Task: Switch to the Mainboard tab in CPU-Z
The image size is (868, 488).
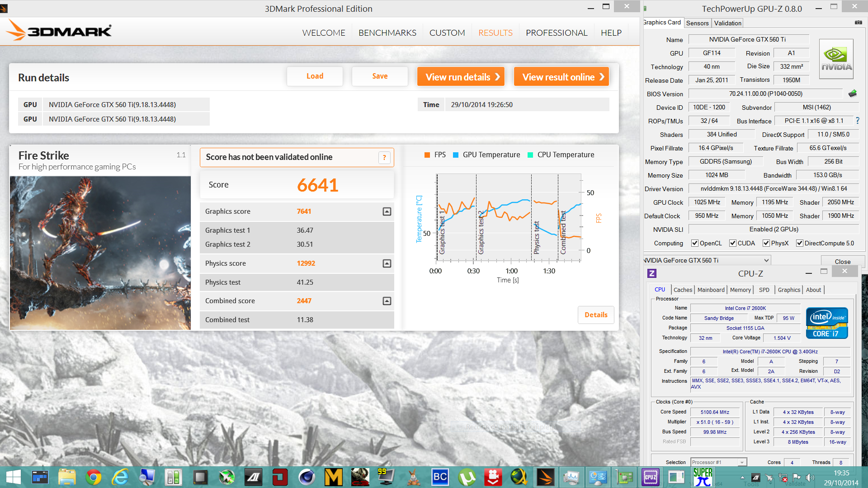Action: coord(711,290)
